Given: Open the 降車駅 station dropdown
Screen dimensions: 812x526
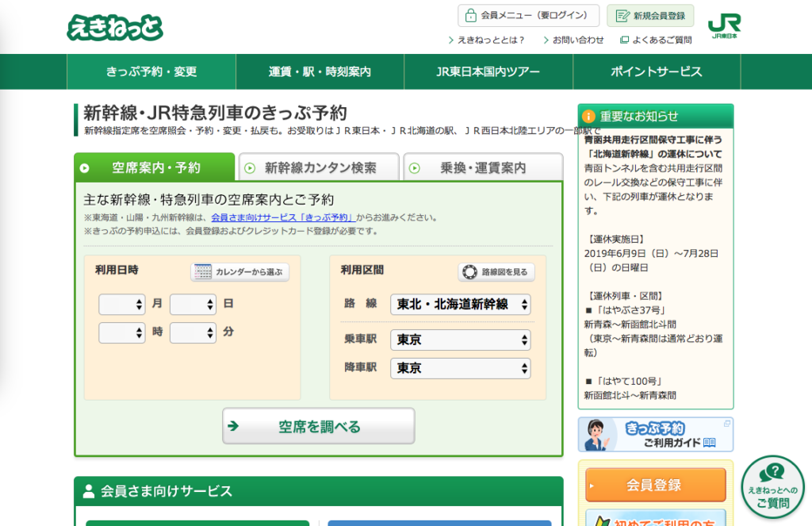Looking at the screenshot, I should (x=461, y=368).
